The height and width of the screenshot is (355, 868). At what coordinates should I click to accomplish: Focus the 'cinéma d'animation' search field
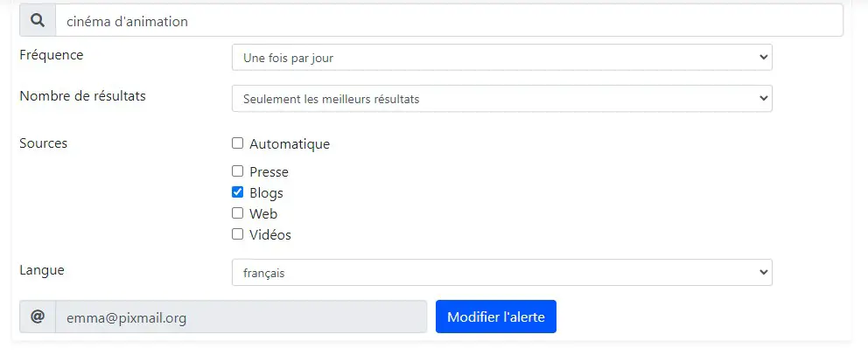[449, 21]
